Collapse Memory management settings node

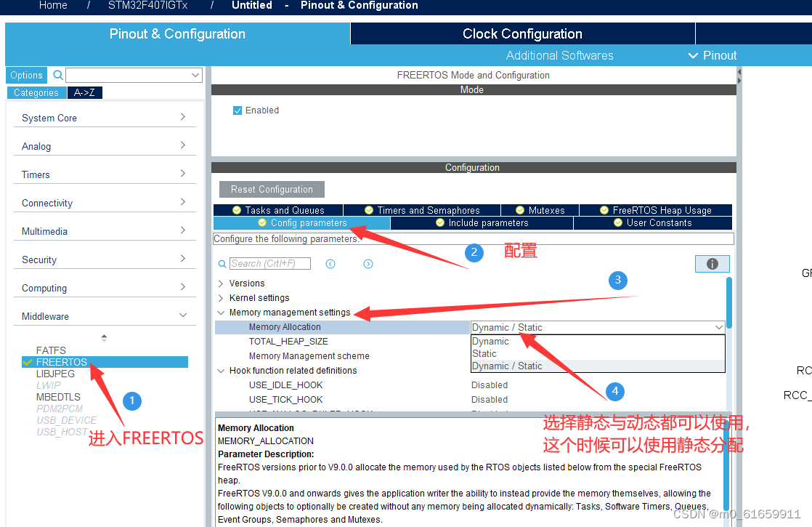(x=221, y=313)
